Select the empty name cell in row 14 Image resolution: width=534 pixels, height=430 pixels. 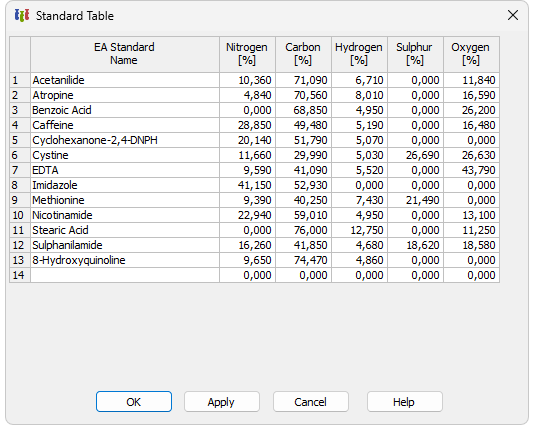[x=125, y=275]
